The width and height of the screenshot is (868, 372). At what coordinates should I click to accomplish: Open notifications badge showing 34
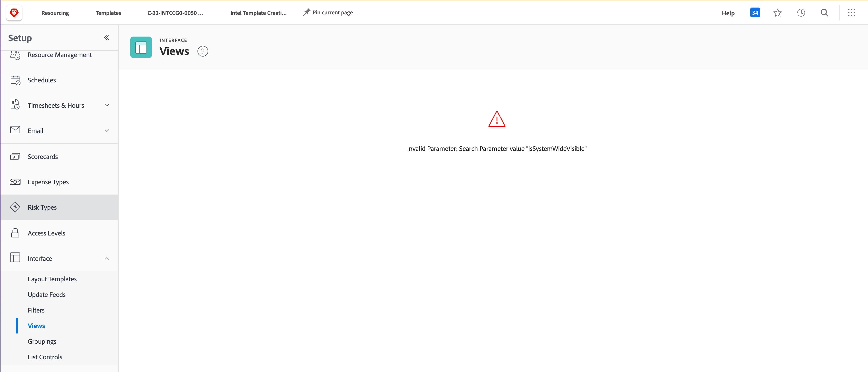(x=755, y=13)
